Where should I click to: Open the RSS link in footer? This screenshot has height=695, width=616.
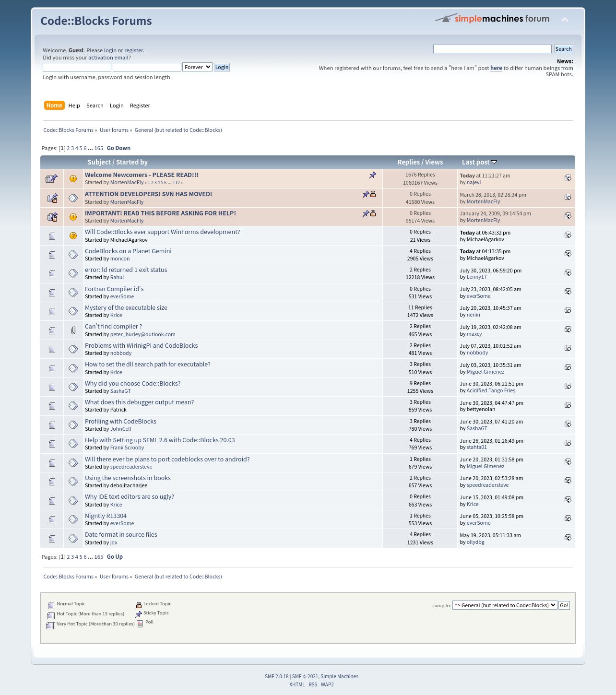313,684
